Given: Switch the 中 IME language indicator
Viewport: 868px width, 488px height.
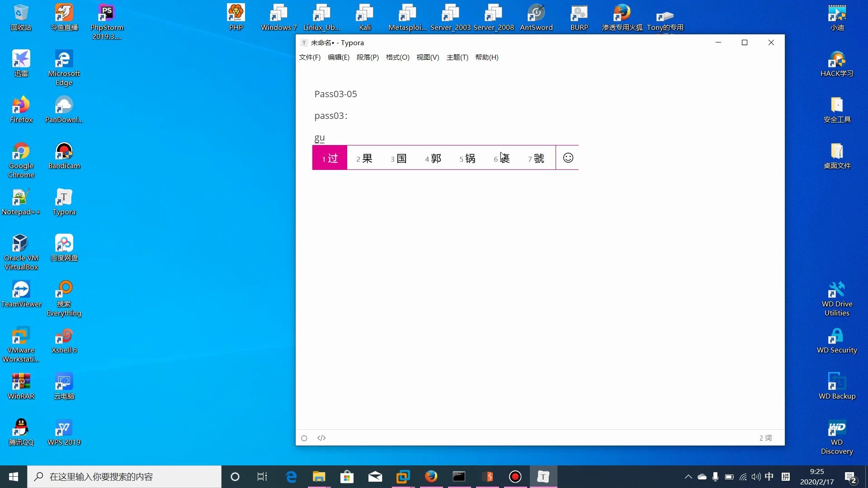Looking at the screenshot, I should 769,477.
